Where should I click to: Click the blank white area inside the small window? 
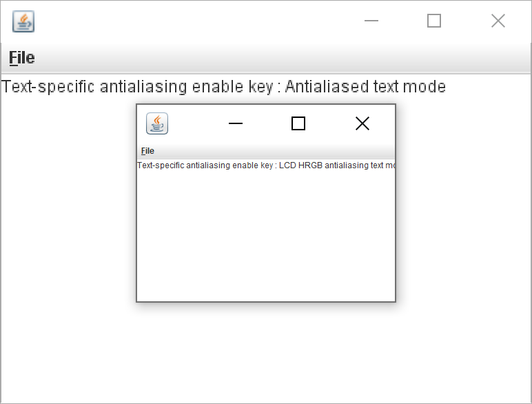tap(265, 234)
